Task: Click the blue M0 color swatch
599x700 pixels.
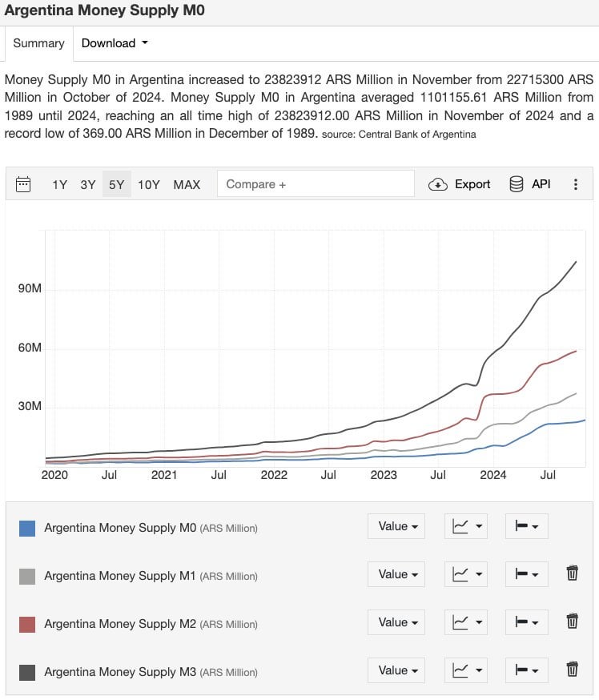Action: click(27, 528)
